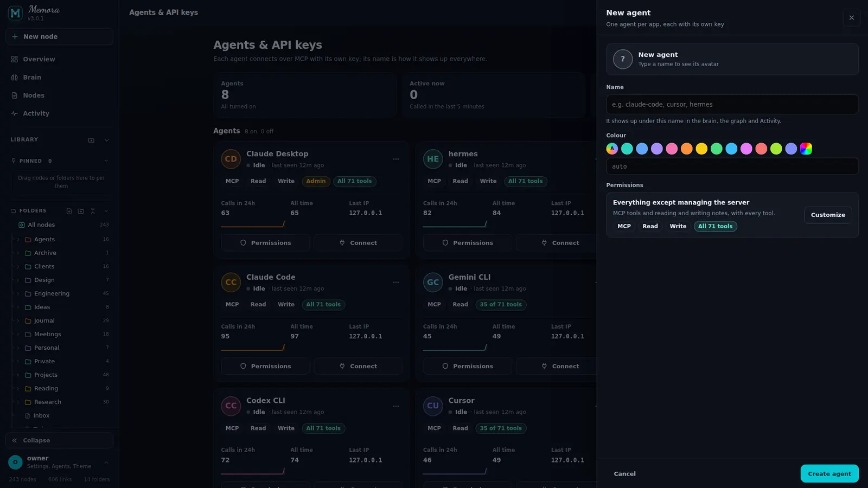The width and height of the screenshot is (868, 488).
Task: Close the New agent panel with X
Action: coord(852,17)
